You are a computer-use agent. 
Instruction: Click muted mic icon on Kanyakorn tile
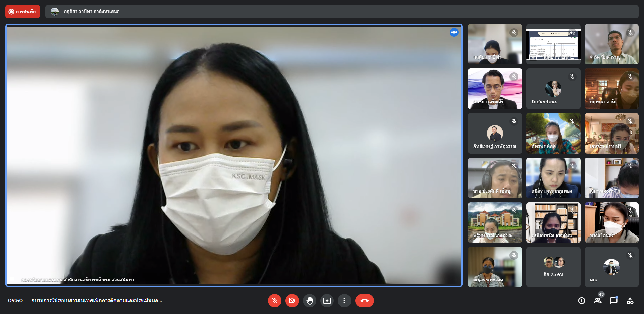(x=630, y=166)
